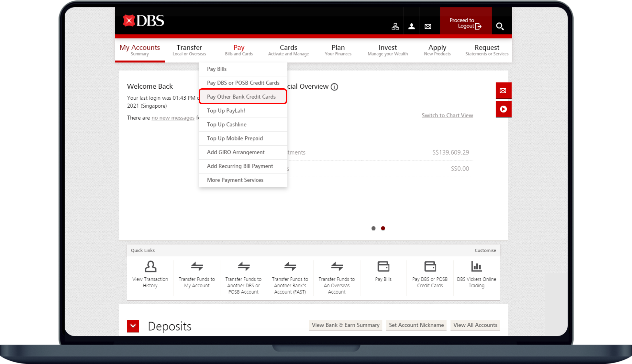The width and height of the screenshot is (632, 364).
Task: Click View All Accounts button
Action: click(x=475, y=325)
